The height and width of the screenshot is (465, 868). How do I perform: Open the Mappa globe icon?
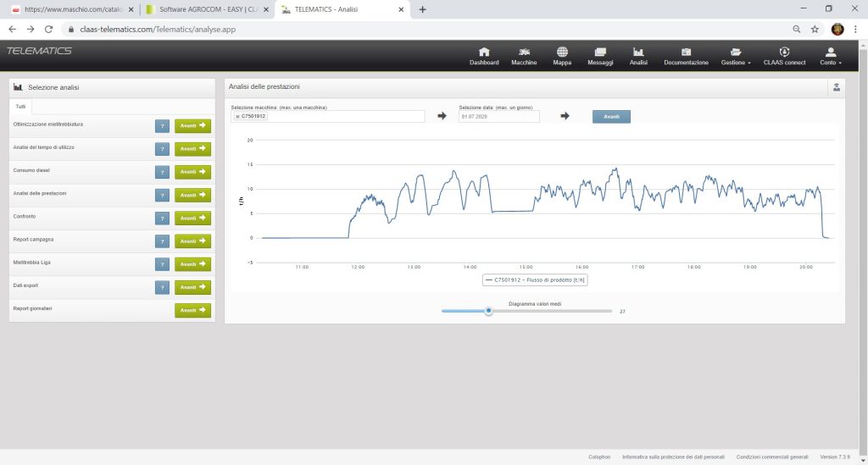562,52
